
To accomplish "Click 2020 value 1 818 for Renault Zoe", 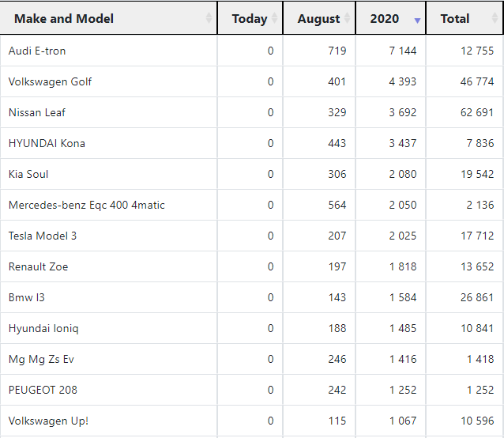I will click(403, 266).
